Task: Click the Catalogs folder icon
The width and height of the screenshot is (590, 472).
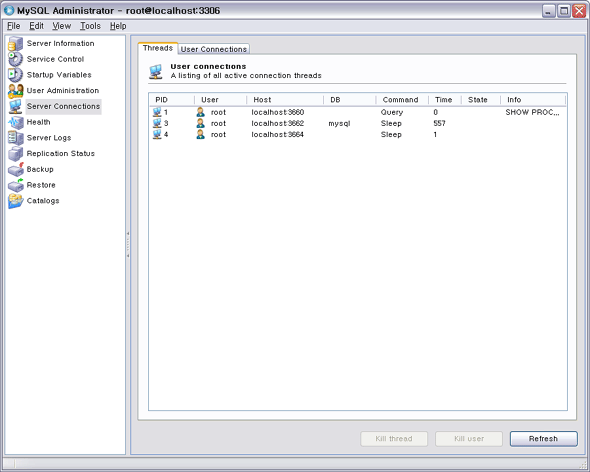Action: (x=16, y=201)
